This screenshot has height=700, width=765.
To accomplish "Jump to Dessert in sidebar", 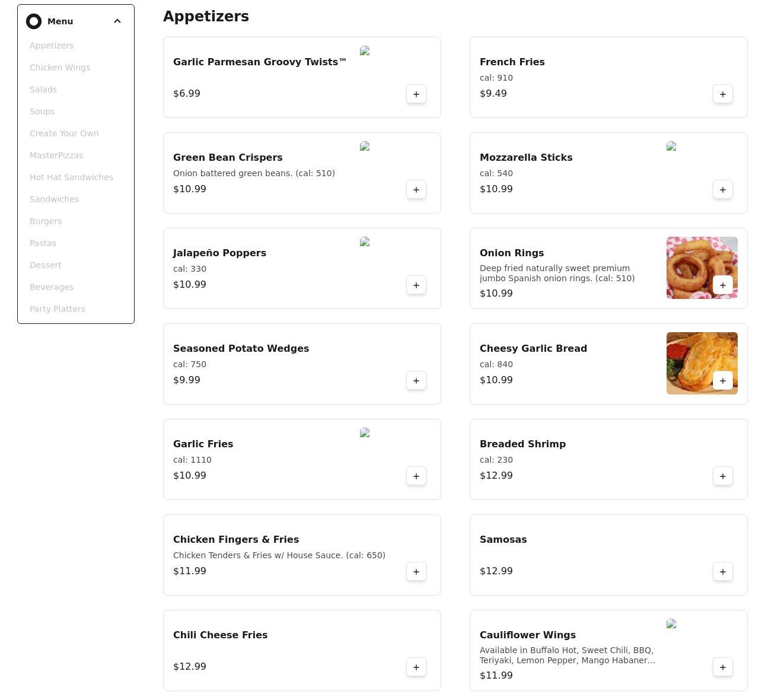I will [x=46, y=265].
